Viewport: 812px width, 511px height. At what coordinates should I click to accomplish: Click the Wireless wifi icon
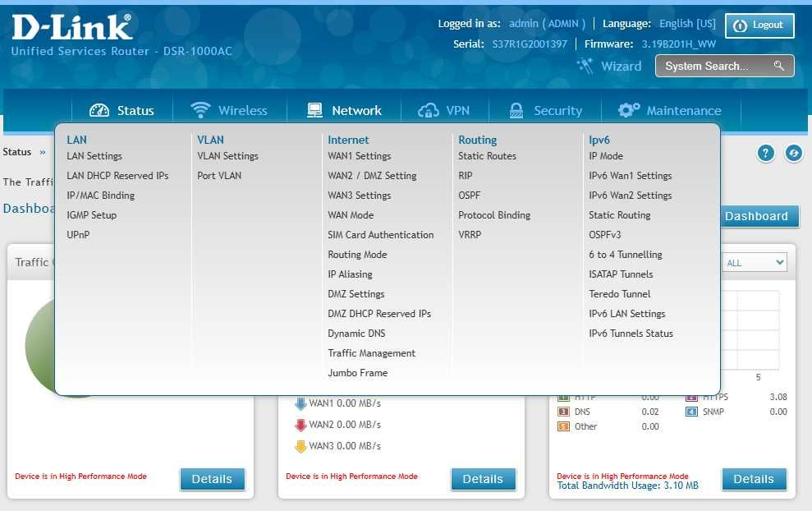click(x=200, y=110)
